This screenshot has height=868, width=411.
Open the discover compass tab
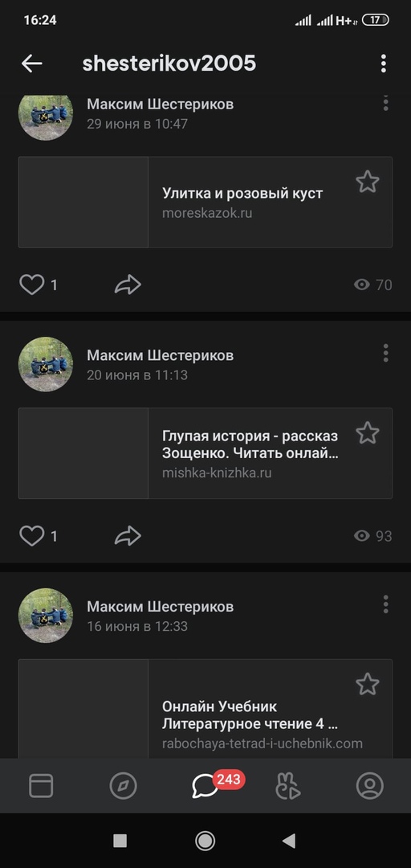(x=123, y=785)
